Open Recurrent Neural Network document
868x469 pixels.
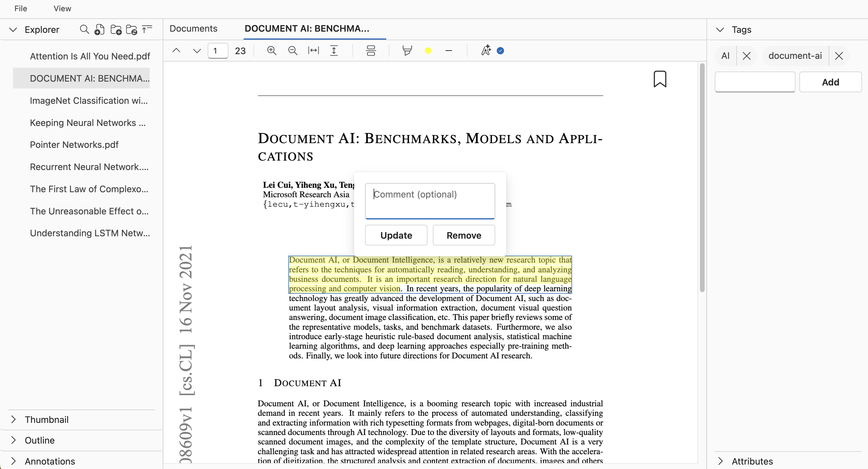(89, 167)
